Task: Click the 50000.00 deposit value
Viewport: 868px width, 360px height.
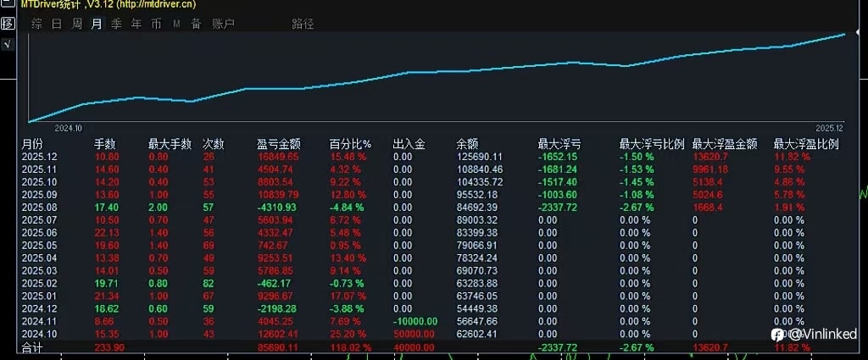Action: [413, 335]
